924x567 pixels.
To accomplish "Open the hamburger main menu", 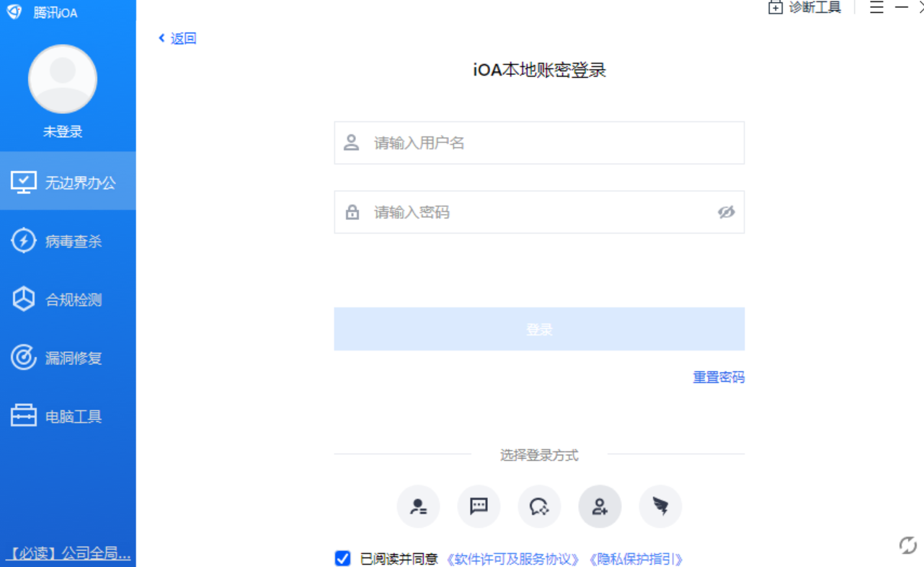I will (876, 7).
